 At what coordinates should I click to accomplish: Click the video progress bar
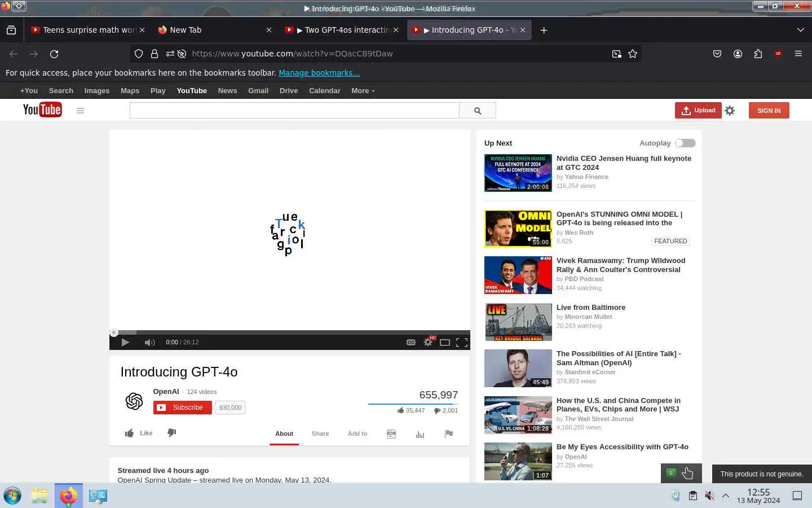290,332
